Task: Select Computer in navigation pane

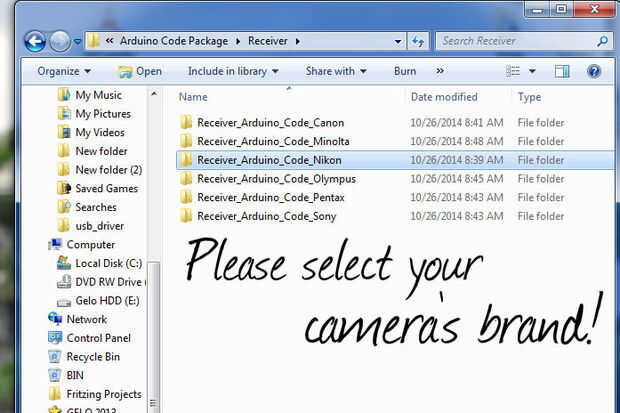Action: coord(91,245)
